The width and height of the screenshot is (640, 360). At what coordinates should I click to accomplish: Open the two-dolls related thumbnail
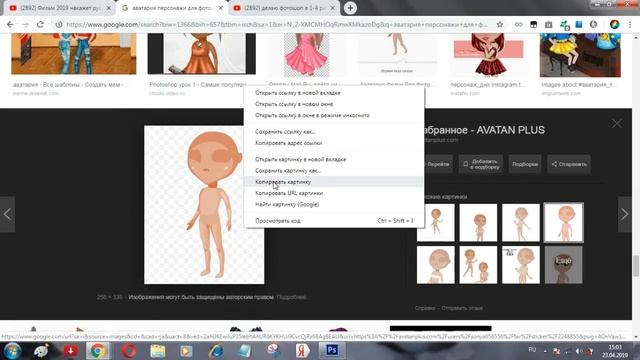(478, 264)
